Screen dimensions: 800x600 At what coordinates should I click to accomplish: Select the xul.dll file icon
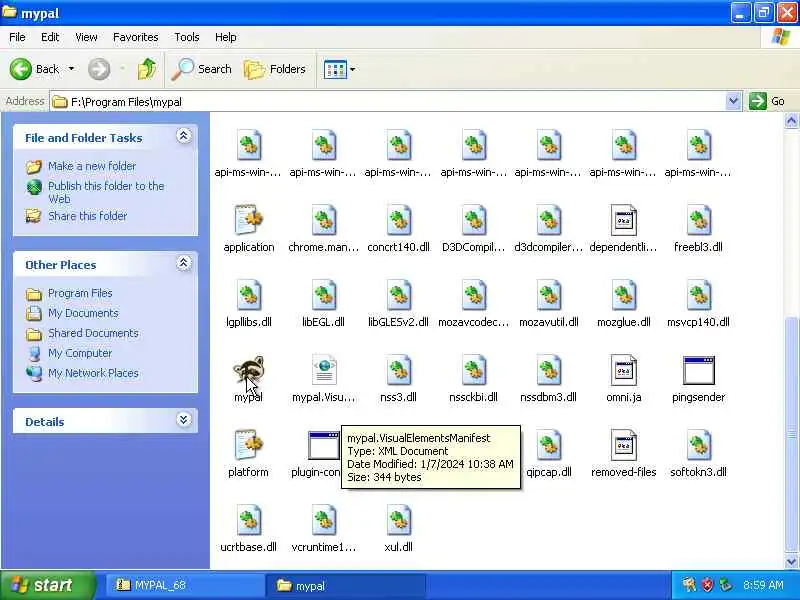click(x=398, y=520)
